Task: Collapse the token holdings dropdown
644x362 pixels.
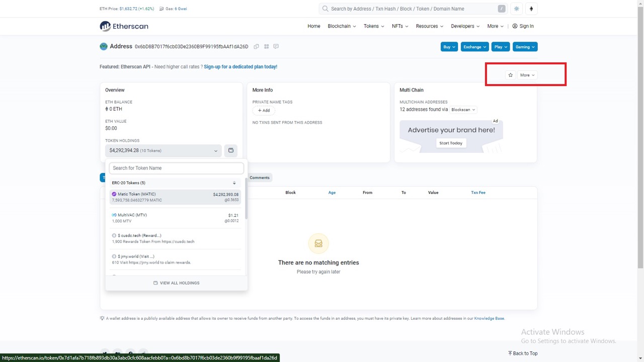Action: 163,150
